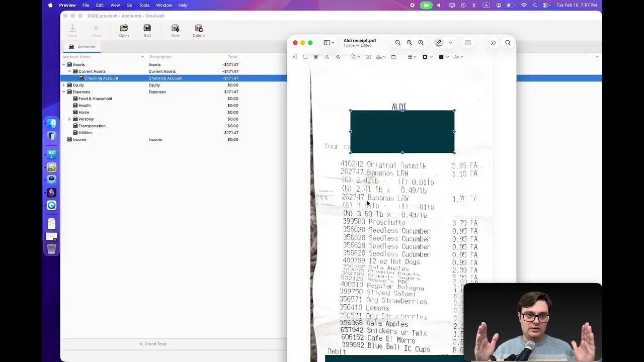Insert a text box with the Text tool
644x362 pixels.
click(x=368, y=57)
